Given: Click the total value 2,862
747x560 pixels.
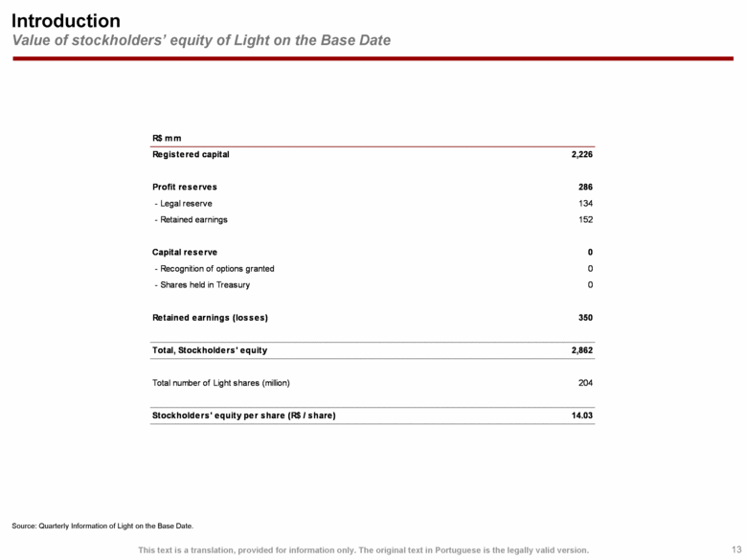Looking at the screenshot, I should coord(582,350).
